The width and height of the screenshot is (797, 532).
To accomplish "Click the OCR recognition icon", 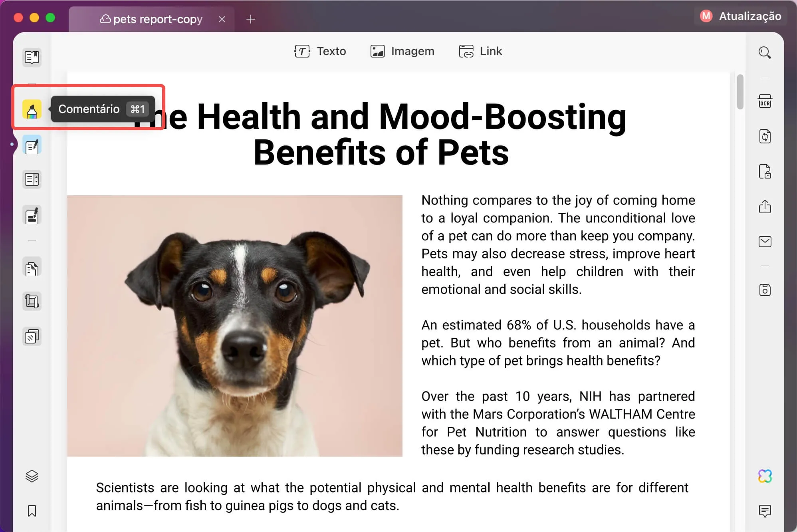I will [765, 102].
